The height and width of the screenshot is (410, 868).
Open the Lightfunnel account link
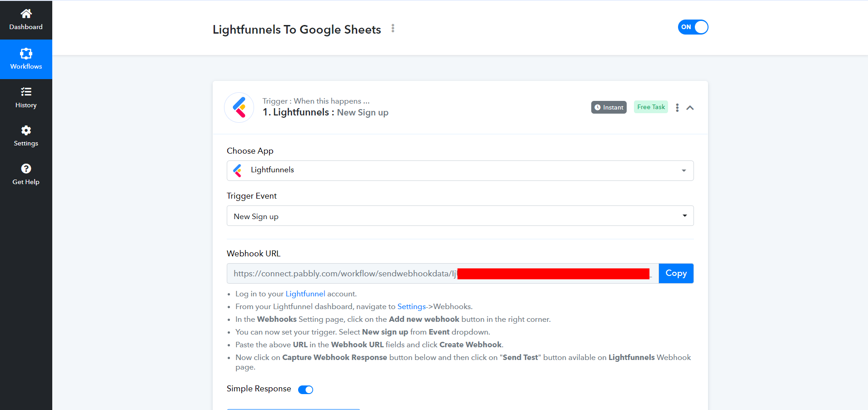point(305,294)
